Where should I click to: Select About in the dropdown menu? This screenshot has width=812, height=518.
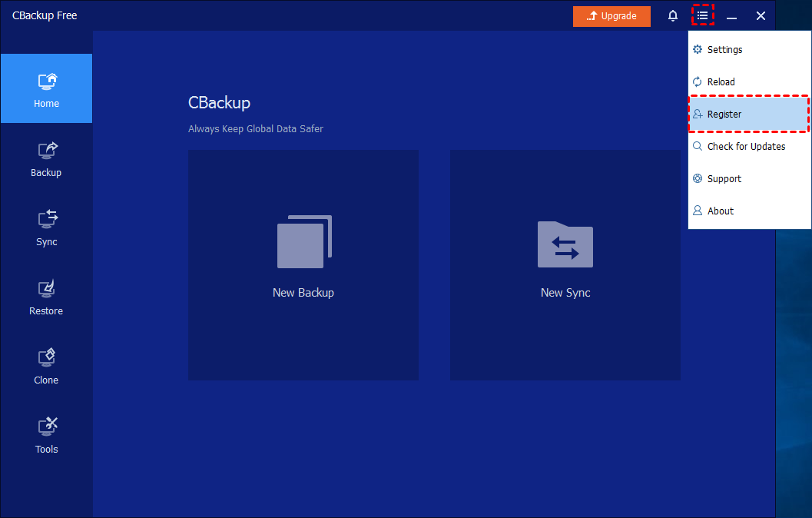tap(720, 211)
